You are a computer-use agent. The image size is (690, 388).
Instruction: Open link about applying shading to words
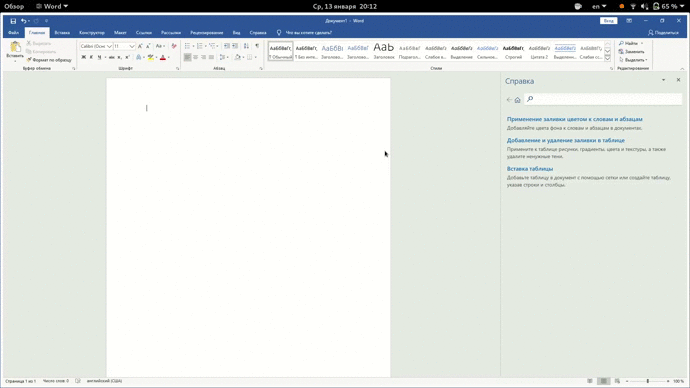click(x=574, y=119)
